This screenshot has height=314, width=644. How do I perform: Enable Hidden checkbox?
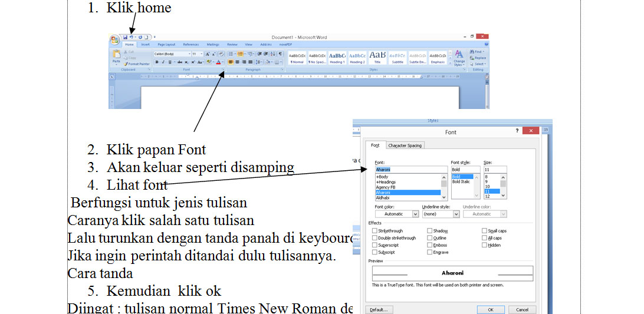pos(485,245)
